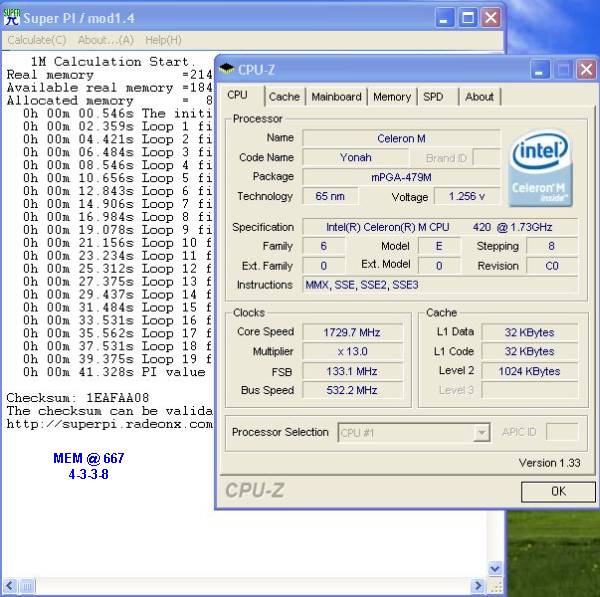Click the Brand ID field
Viewport: 600px width, 597px height.
click(x=486, y=158)
